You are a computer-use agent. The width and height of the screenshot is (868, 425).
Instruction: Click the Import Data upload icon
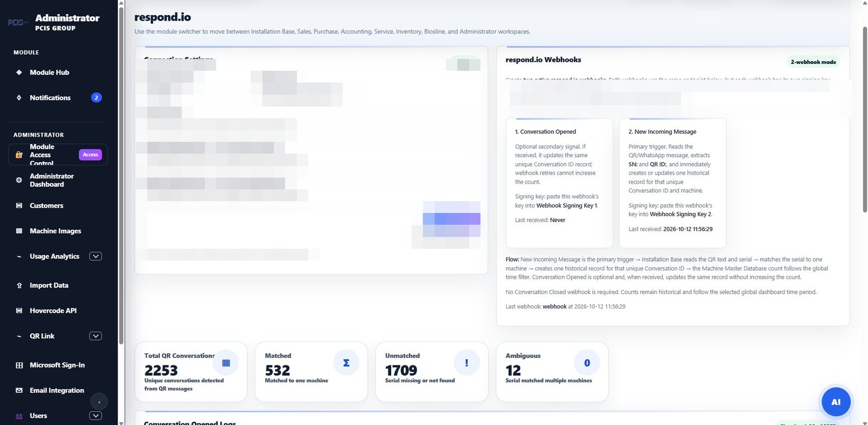[x=19, y=285]
